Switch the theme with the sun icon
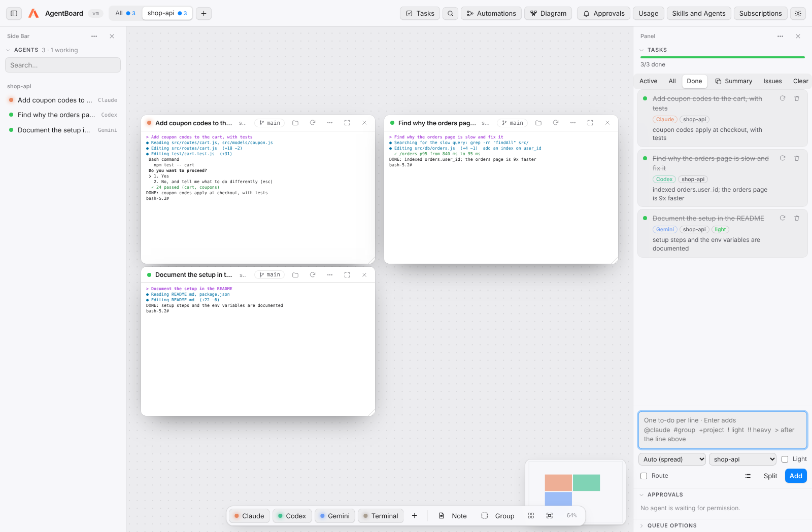This screenshot has width=812, height=532. pos(798,13)
